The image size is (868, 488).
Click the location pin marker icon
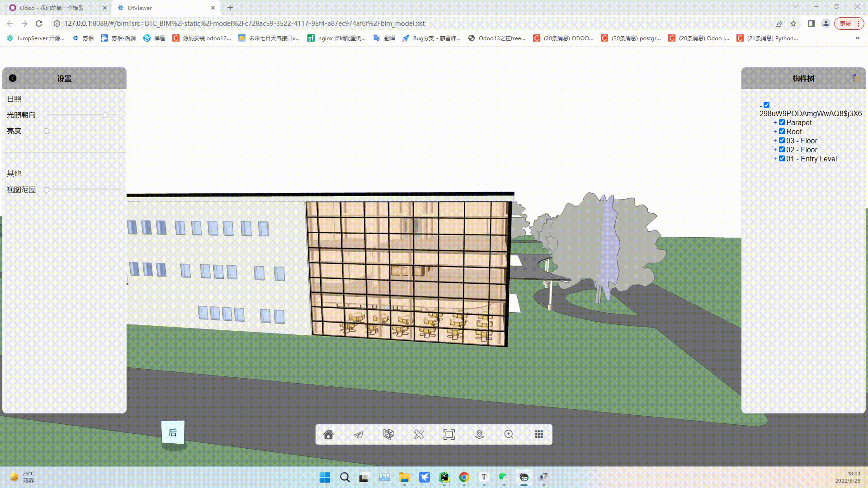pos(479,434)
